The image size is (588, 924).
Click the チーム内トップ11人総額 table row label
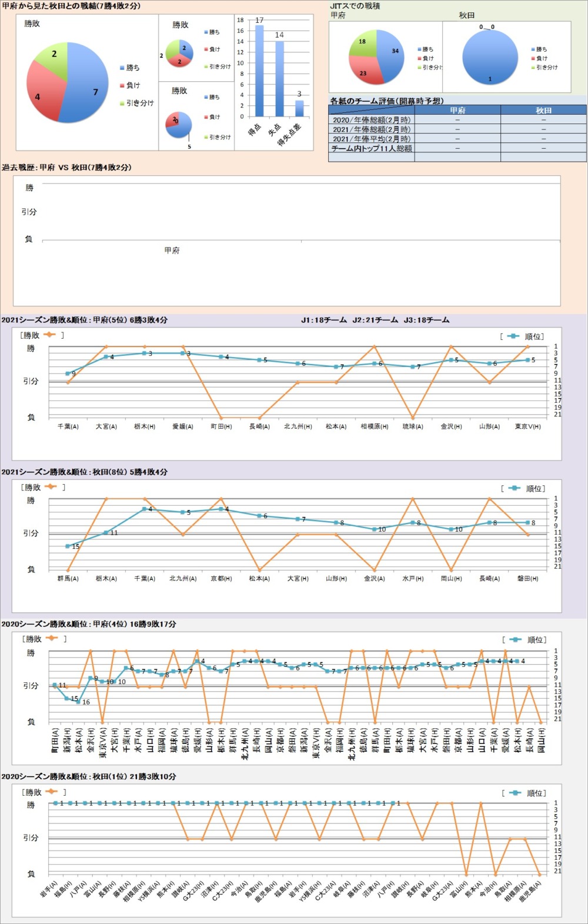[x=372, y=149]
